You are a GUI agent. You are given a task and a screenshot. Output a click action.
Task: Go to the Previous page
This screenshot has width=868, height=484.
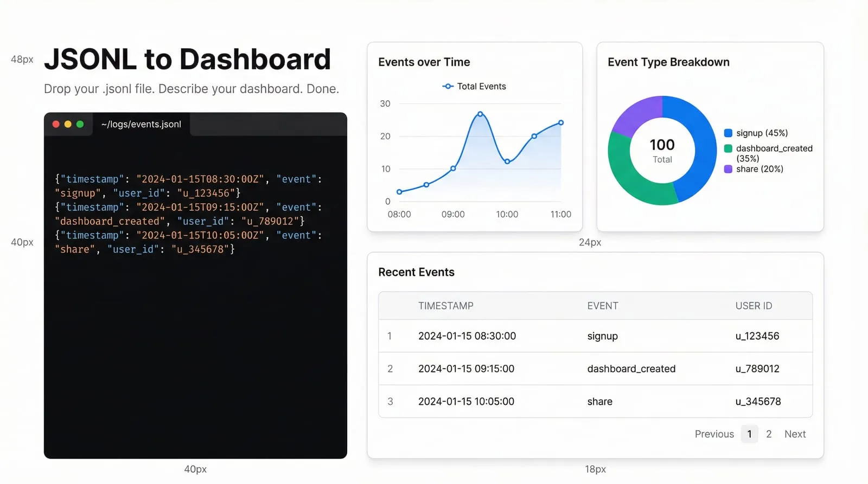point(714,434)
